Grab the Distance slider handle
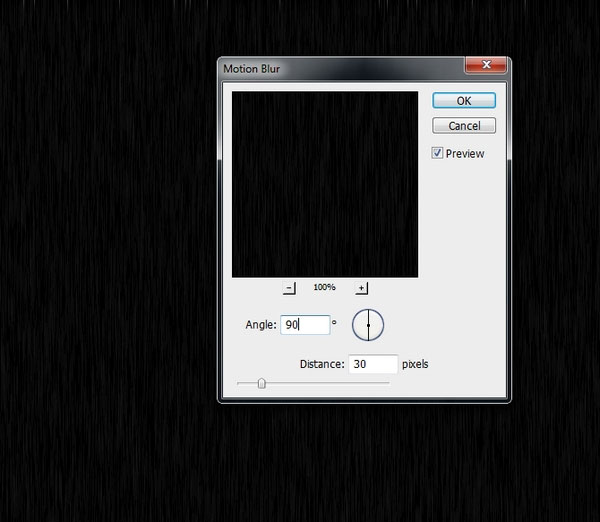 262,382
